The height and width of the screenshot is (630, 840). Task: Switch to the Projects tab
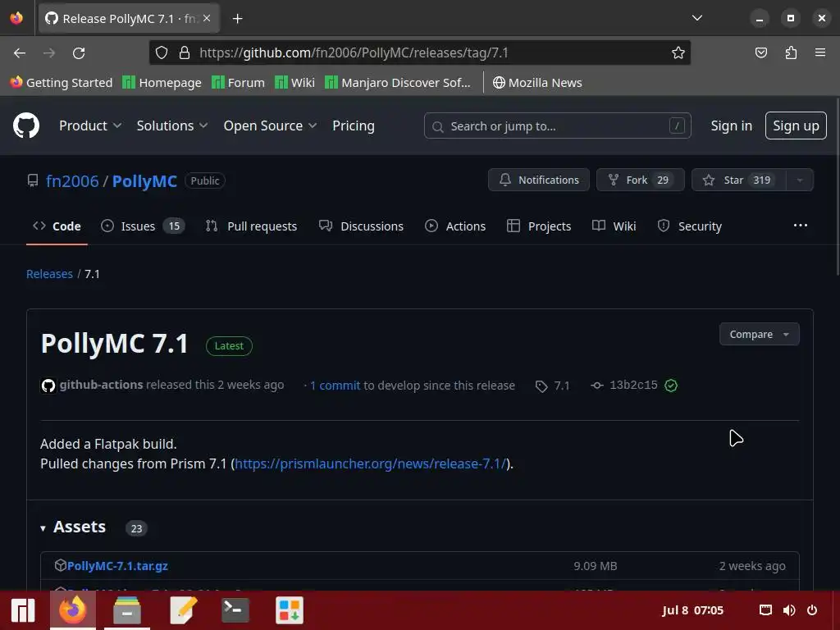[x=538, y=226]
